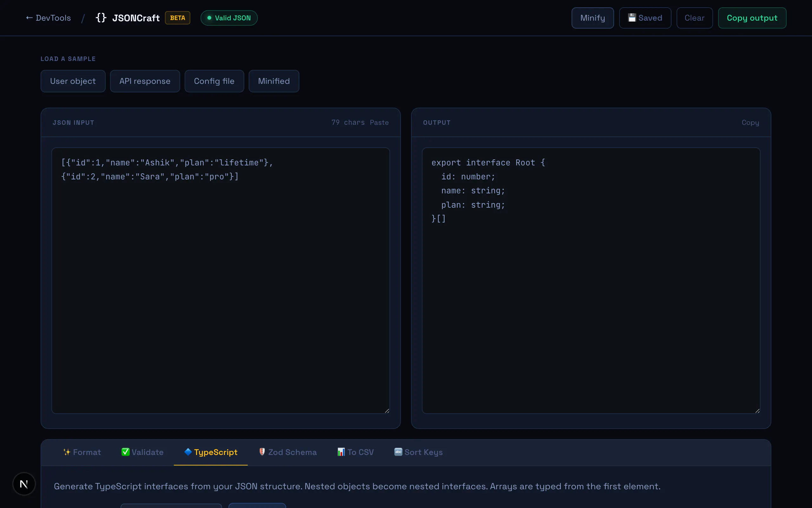
Task: Focus the JSON input text area
Action: [221, 281]
